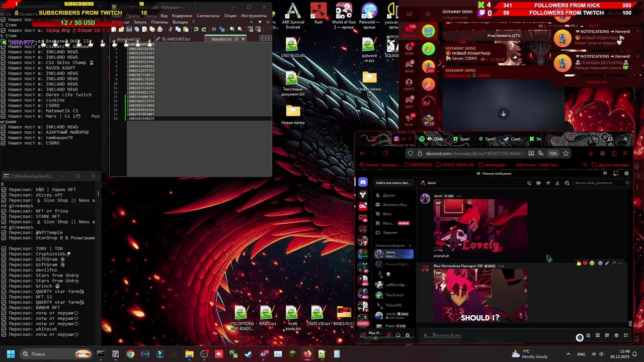
Task: Click the Notepad++ print toolbar icon
Action: [x=159, y=29]
